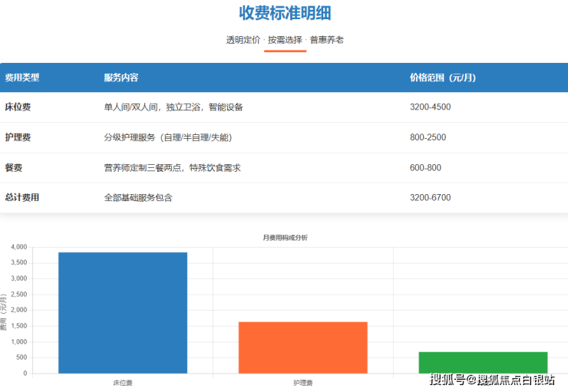Click the 餐费 row label in table
This screenshot has height=392, width=568.
[x=14, y=167]
